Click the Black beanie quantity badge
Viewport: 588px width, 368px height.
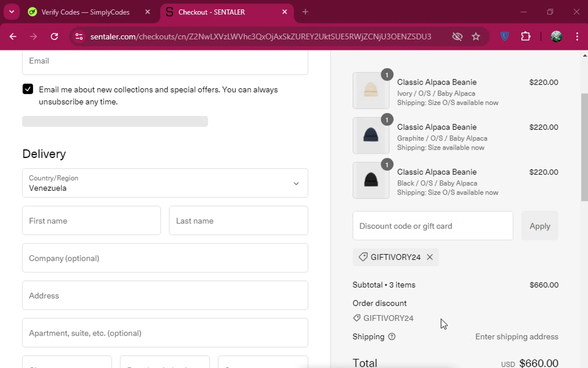pos(387,165)
